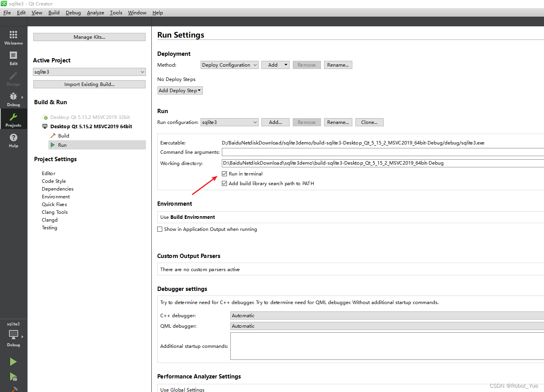Image resolution: width=544 pixels, height=392 pixels.
Task: Toggle Run in terminal checkbox
Action: point(225,174)
